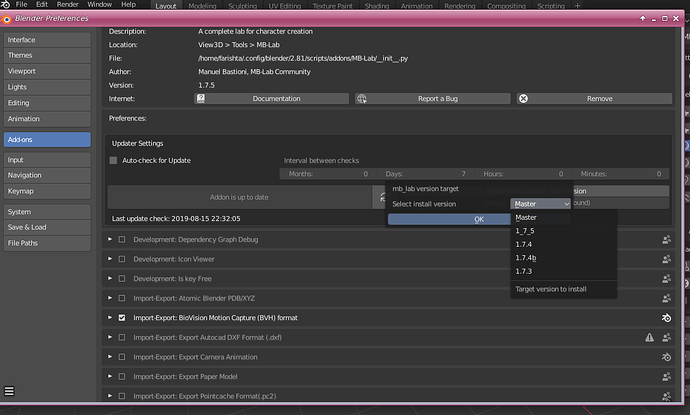Click community icon on Dependency Graph Debug row

point(666,239)
